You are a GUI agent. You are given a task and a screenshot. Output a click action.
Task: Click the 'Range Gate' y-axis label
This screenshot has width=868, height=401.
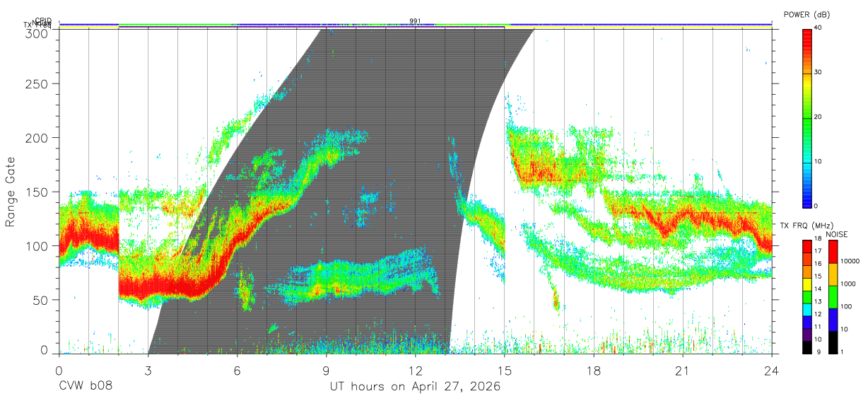click(x=11, y=192)
